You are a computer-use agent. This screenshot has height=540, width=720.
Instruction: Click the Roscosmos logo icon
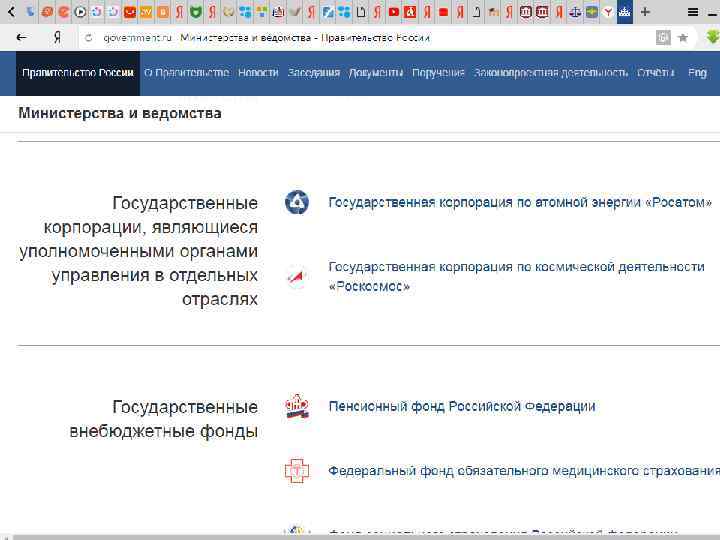coord(297,276)
